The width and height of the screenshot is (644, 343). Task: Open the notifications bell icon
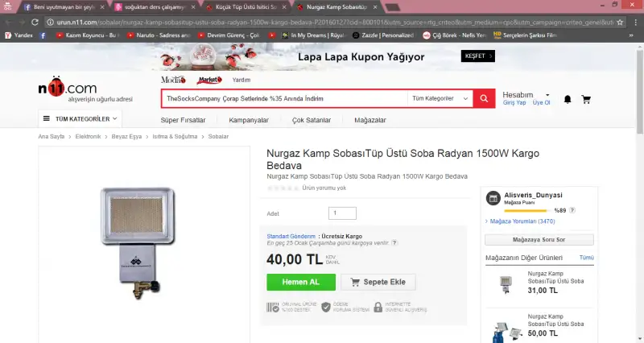(568, 99)
